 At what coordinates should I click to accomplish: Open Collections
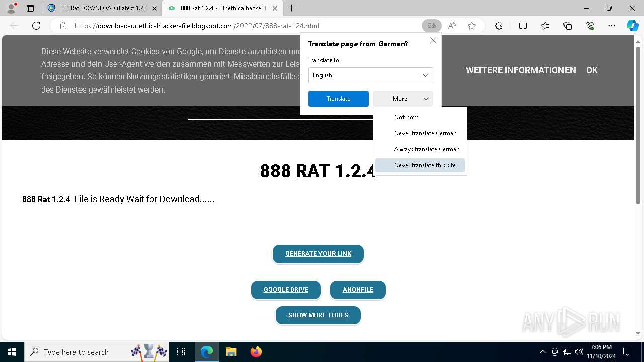(568, 26)
